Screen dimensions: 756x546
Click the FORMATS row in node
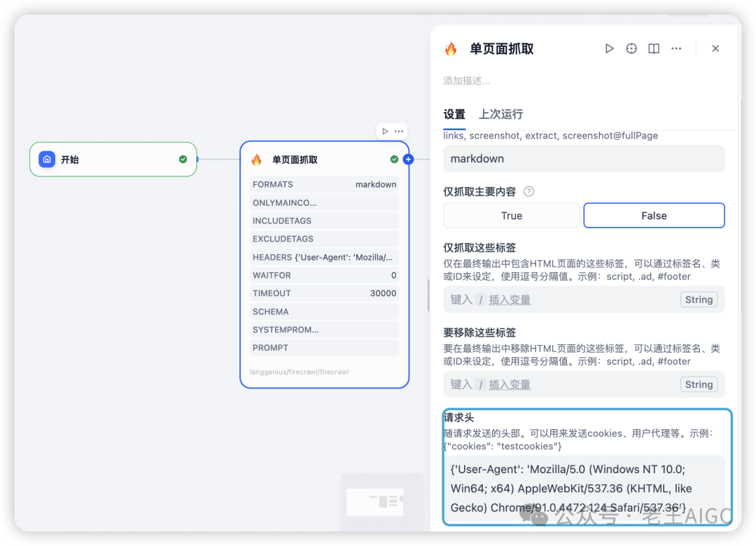324,184
